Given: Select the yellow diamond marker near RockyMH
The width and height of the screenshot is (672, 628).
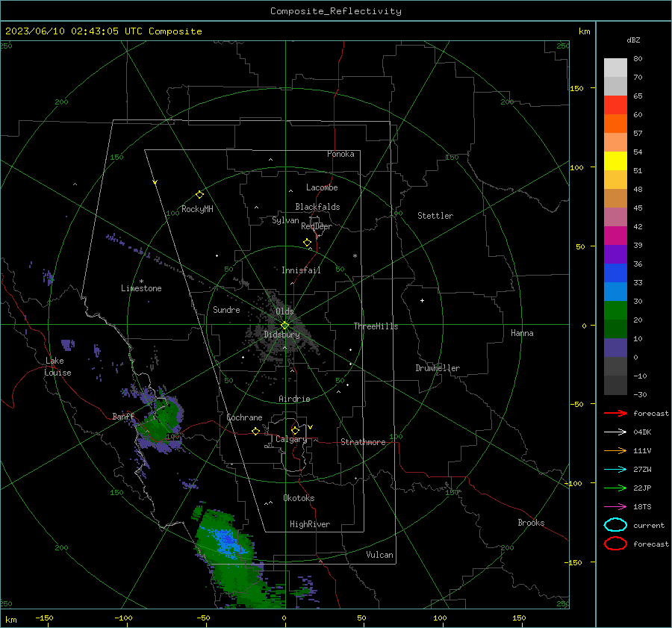Looking at the screenshot, I should pos(199,195).
